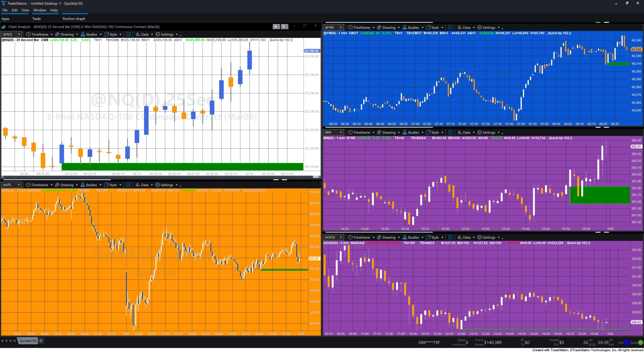This screenshot has width=644, height=352.
Task: Open the File menu
Action: [x=5, y=10]
